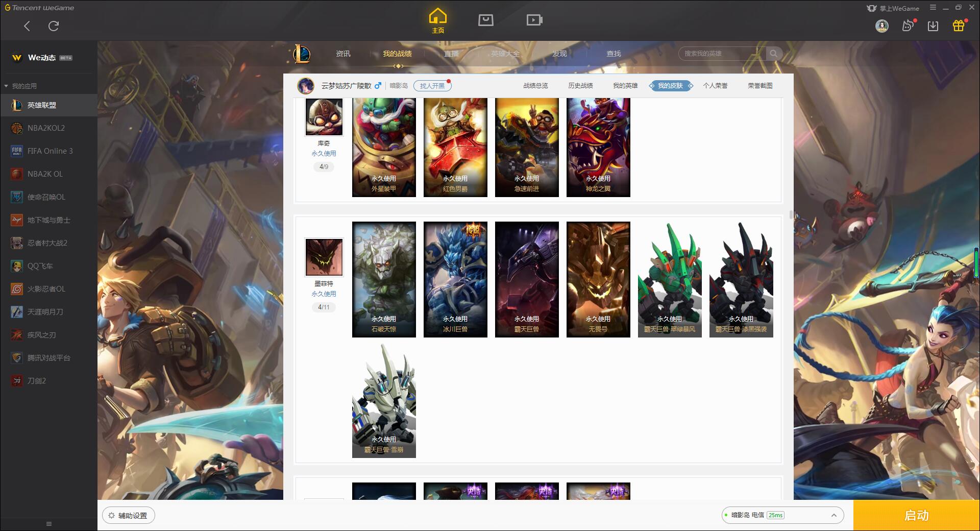Screen dimensions: 980x531
Task: Collapse the 我的应用 section
Action: tap(20, 86)
